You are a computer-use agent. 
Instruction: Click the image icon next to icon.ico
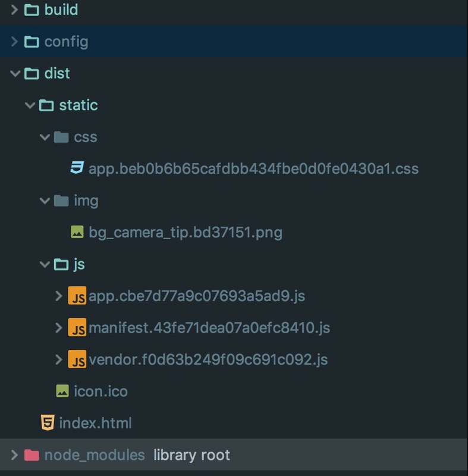(62, 391)
